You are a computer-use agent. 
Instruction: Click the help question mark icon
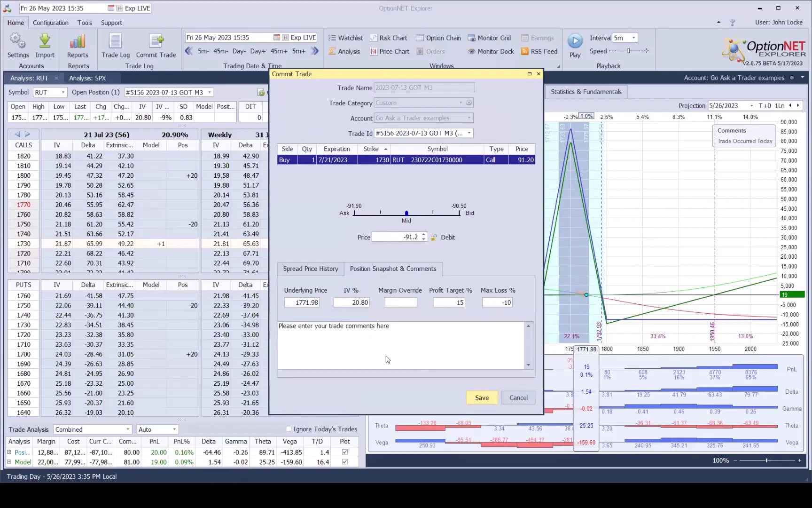[x=732, y=23]
